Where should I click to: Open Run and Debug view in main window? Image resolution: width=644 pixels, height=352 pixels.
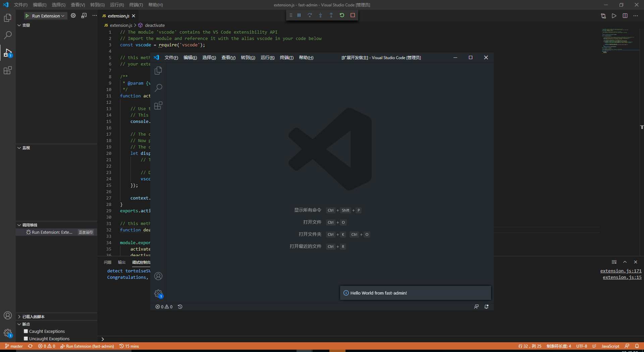[x=8, y=53]
